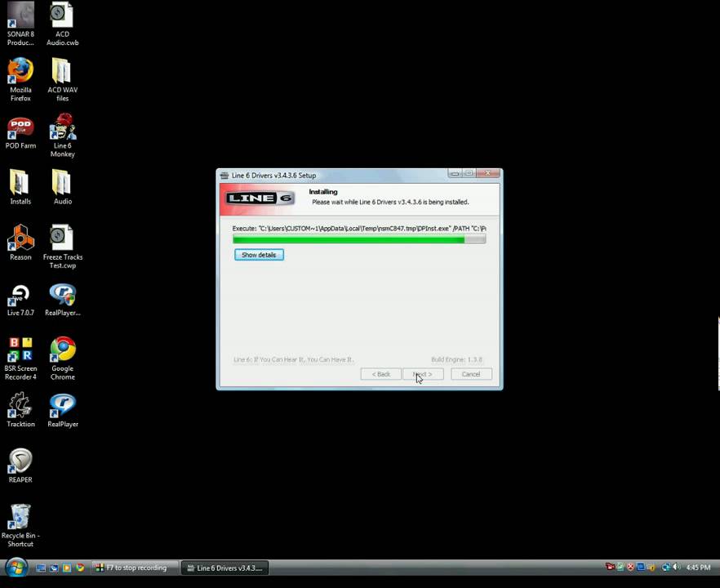Image resolution: width=720 pixels, height=588 pixels.
Task: Open the RealPlayer shortcut beside Tracktion
Action: point(62,410)
